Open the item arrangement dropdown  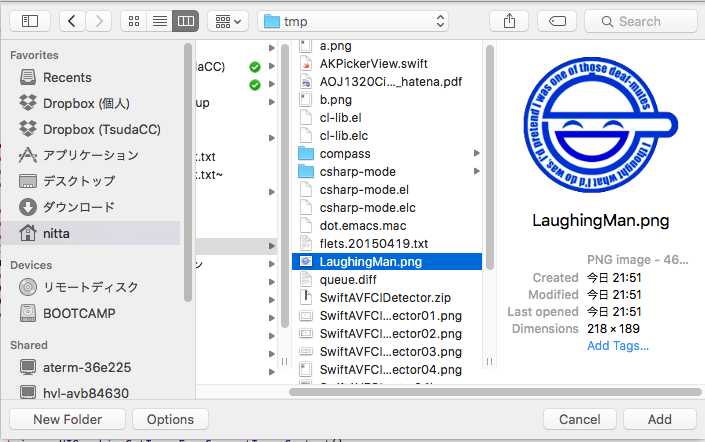[228, 21]
